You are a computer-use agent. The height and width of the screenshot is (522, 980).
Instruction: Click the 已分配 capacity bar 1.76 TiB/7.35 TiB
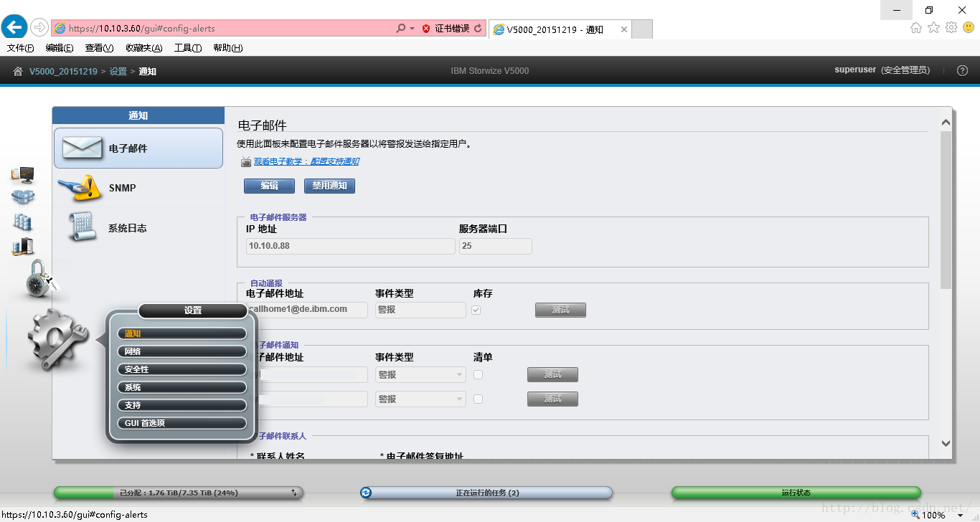[x=179, y=493]
